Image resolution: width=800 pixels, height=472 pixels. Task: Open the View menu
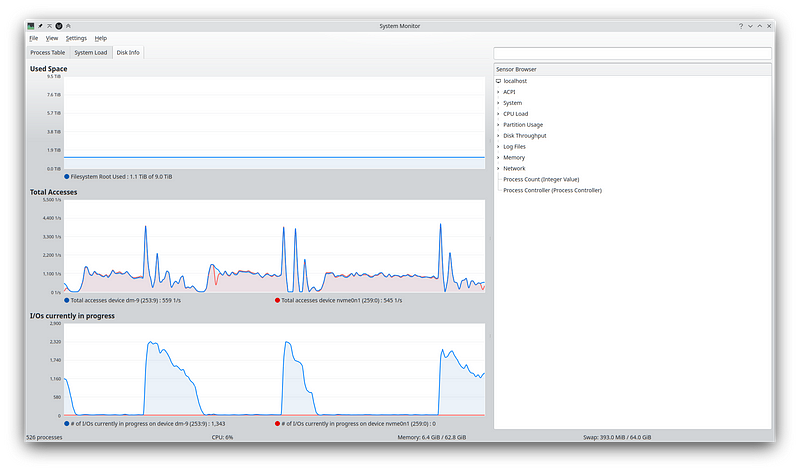[x=52, y=38]
